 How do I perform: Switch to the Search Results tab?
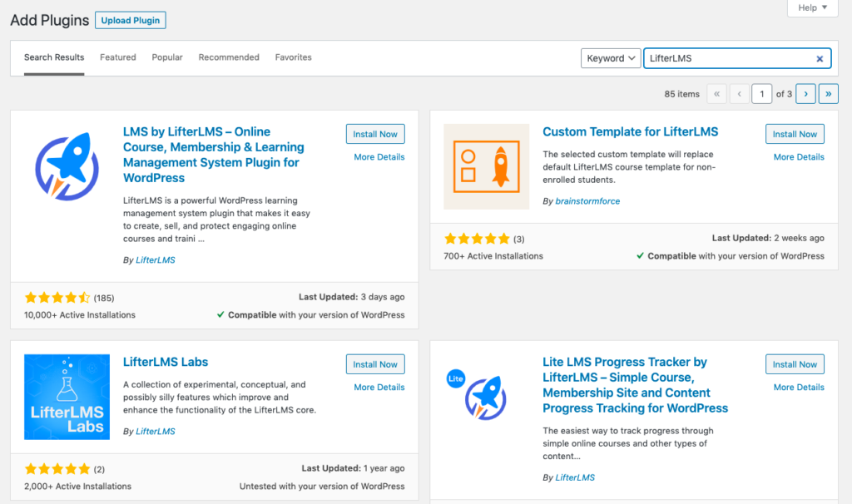54,57
